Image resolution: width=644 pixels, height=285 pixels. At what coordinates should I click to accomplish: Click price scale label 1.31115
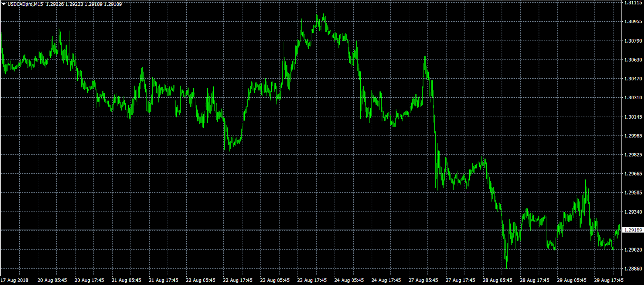click(x=633, y=3)
